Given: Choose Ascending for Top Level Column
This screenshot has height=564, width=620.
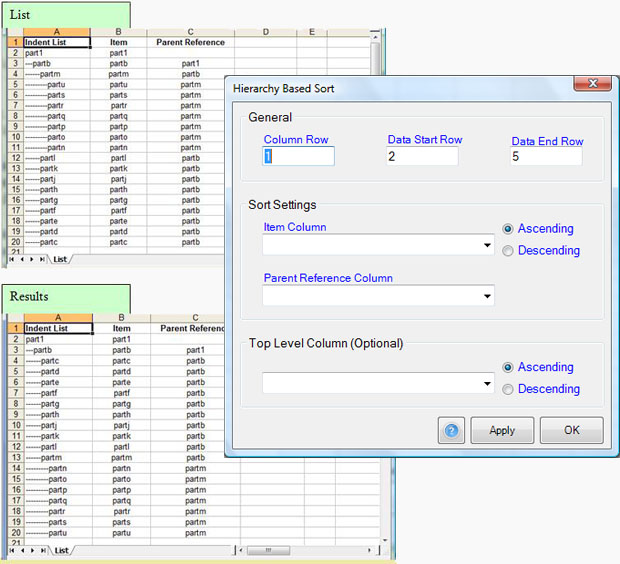Looking at the screenshot, I should (x=509, y=367).
